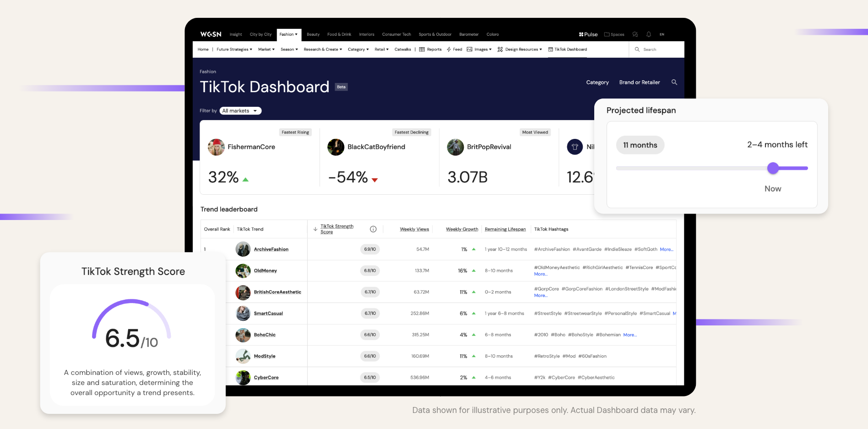Open the Fashion dropdown in the top bar
This screenshot has width=868, height=429.
tap(288, 34)
